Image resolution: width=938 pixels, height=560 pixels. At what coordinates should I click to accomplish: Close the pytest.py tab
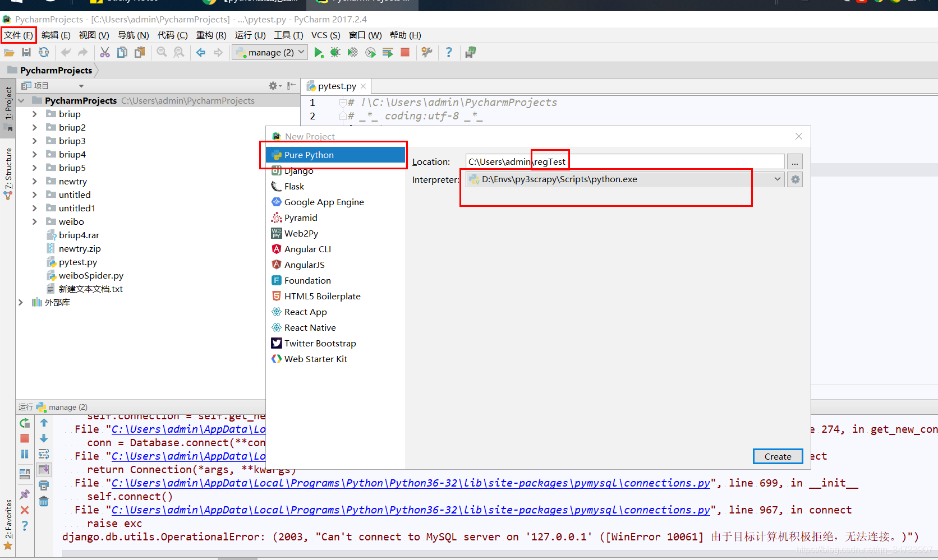click(363, 86)
